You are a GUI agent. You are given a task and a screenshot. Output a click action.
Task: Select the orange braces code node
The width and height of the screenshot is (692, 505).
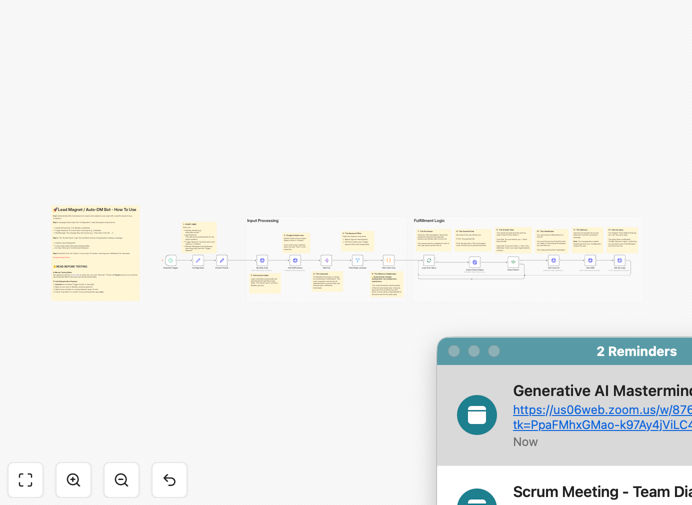388,260
